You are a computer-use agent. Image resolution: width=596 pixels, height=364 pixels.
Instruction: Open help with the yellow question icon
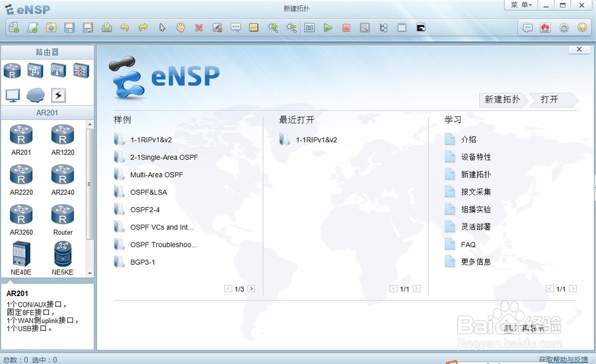click(582, 28)
